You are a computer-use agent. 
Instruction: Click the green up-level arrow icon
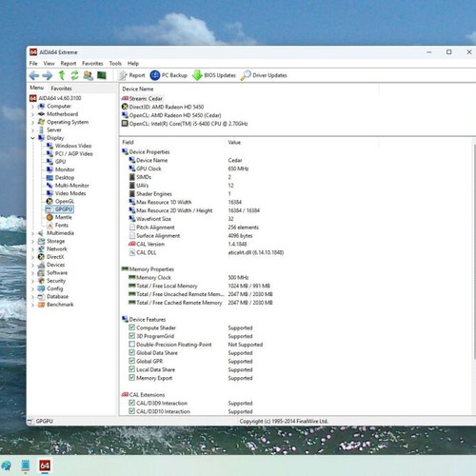tap(62, 75)
